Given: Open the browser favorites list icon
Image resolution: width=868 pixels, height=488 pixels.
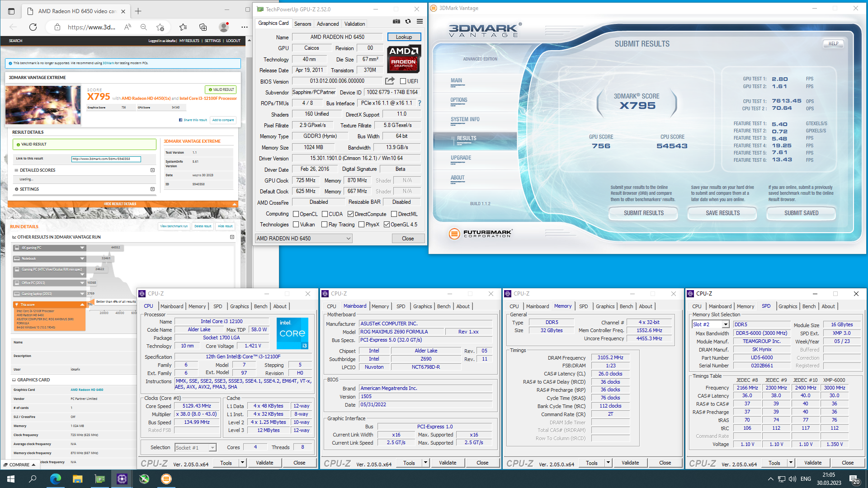Looking at the screenshot, I should tap(183, 27).
